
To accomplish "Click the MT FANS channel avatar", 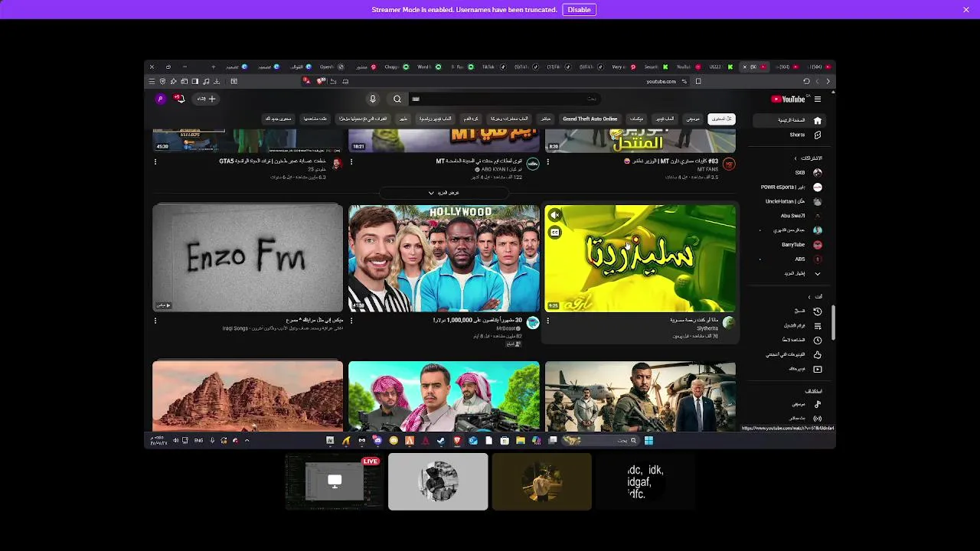I will (x=729, y=164).
